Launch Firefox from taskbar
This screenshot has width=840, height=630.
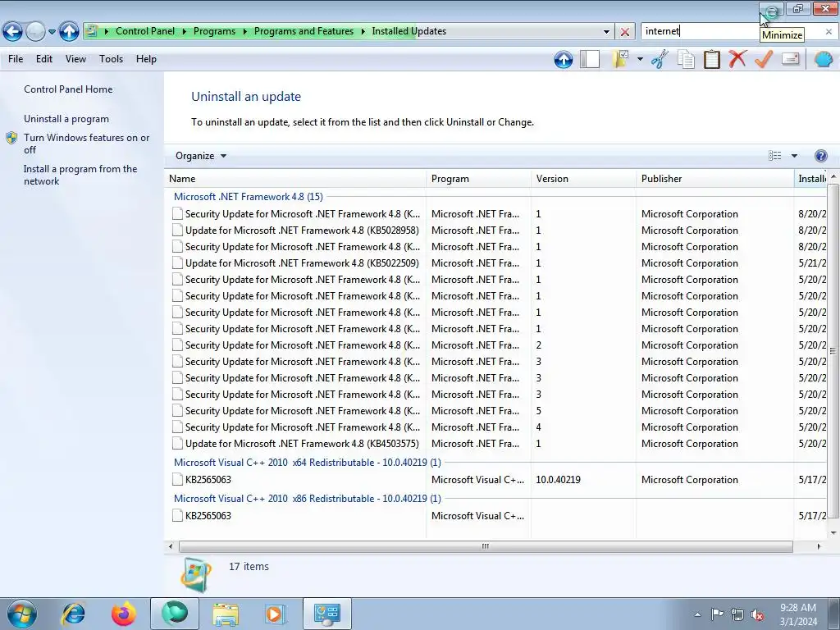pyautogui.click(x=124, y=614)
